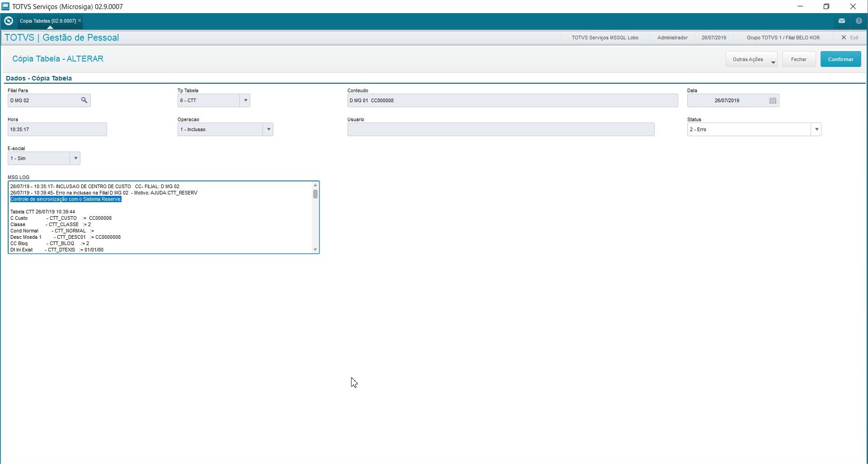Click the Confirmar button

(x=841, y=59)
